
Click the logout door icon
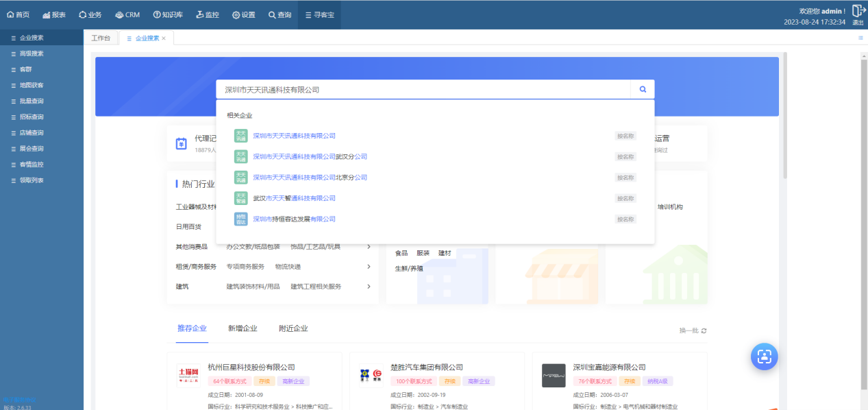(x=858, y=11)
